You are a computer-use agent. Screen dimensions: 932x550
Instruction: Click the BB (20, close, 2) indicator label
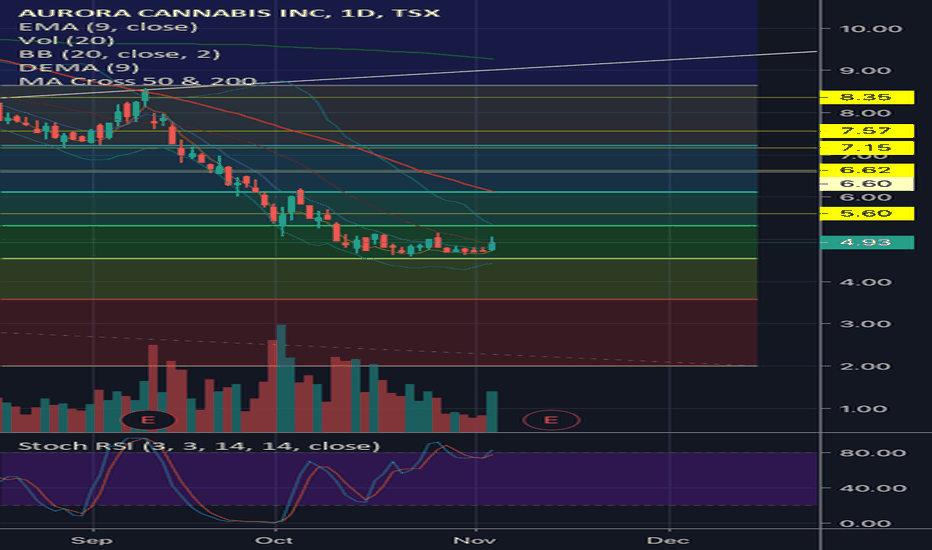coord(119,54)
